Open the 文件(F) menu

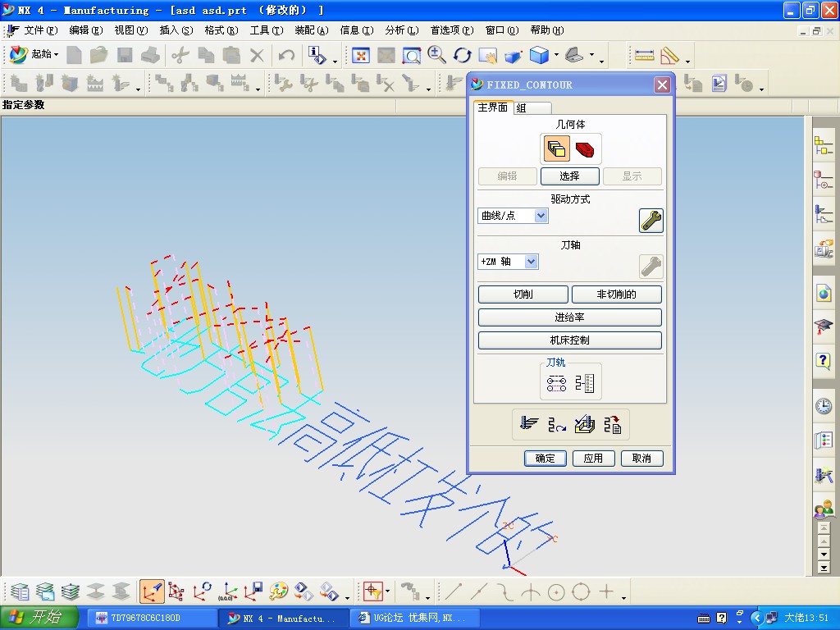click(x=40, y=30)
